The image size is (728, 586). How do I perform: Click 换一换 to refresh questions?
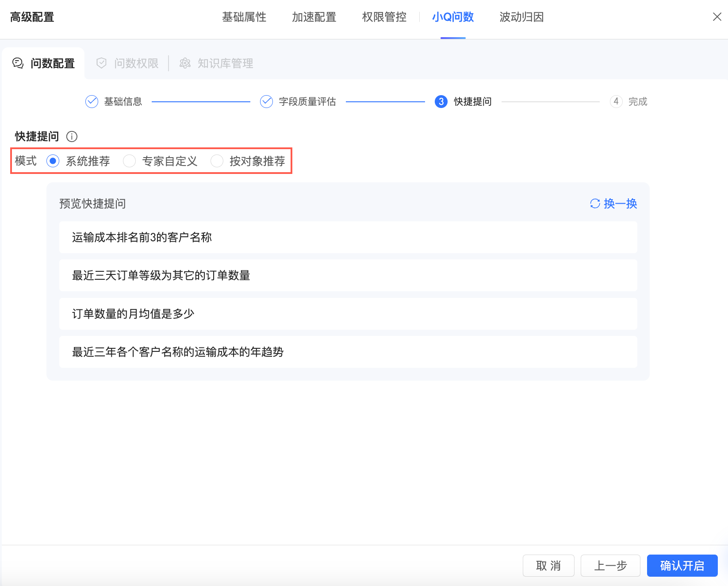click(x=613, y=204)
